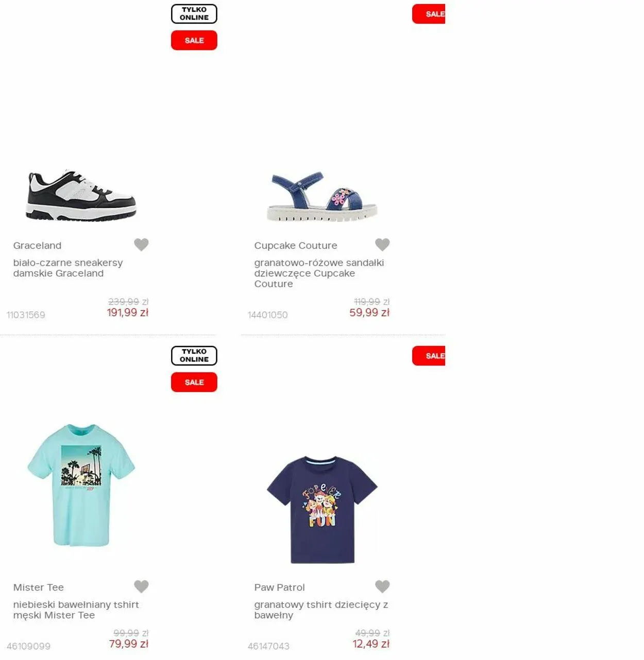Click the TYLKO ONLINE badge above sneakers
Screen dimensions: 644x660
point(194,14)
